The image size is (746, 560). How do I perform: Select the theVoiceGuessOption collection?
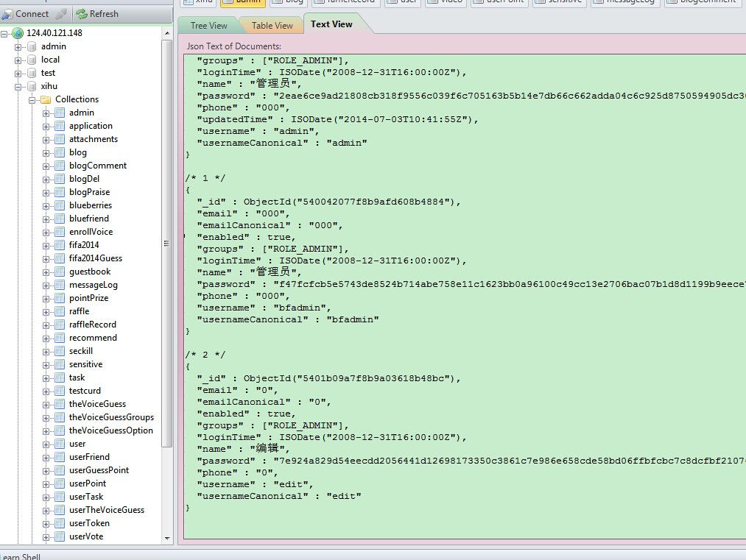coord(111,430)
